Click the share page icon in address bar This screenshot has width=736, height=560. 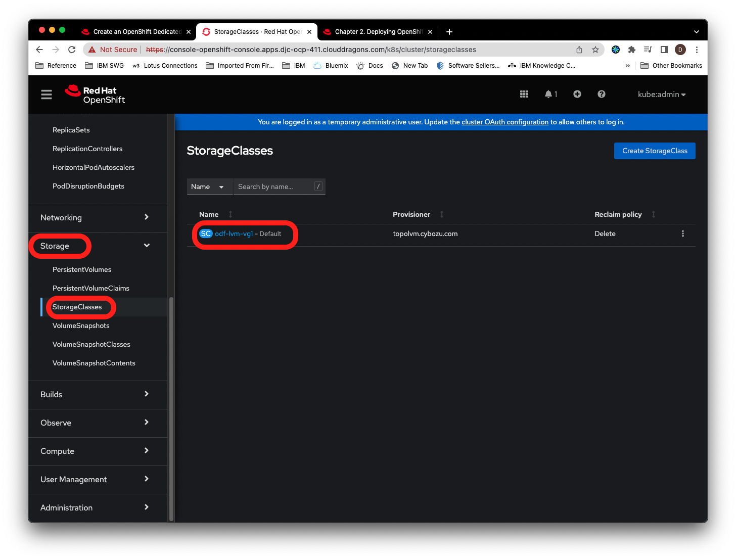(x=579, y=50)
